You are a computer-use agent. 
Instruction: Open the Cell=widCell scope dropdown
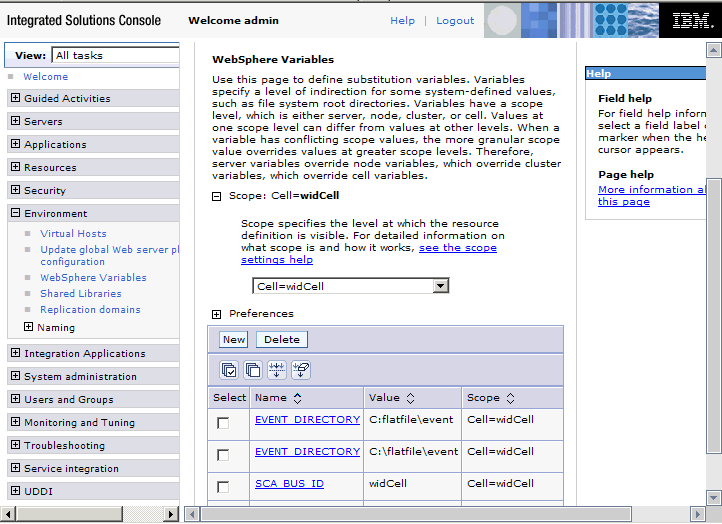point(350,286)
